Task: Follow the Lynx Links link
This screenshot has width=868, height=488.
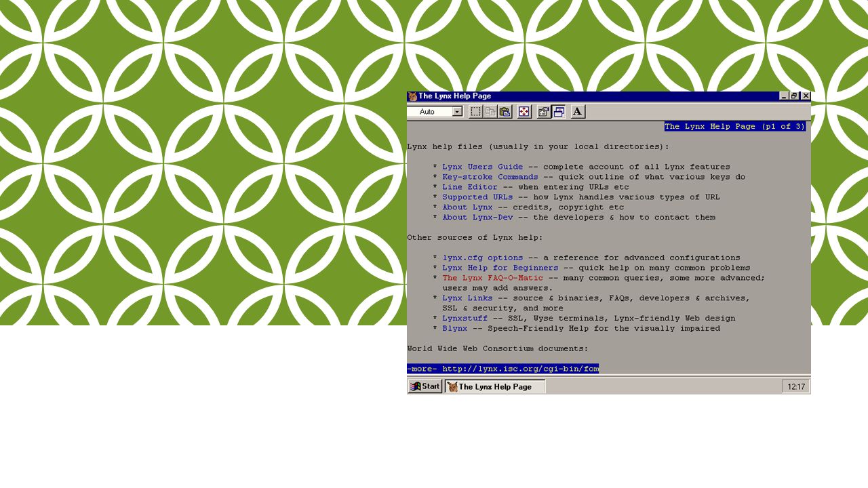Action: [467, 298]
